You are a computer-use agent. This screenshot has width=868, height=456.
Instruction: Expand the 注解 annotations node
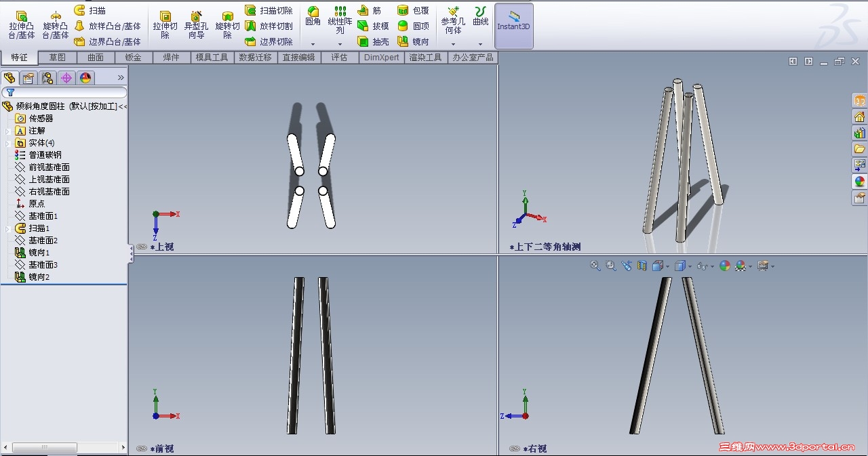pos(8,131)
